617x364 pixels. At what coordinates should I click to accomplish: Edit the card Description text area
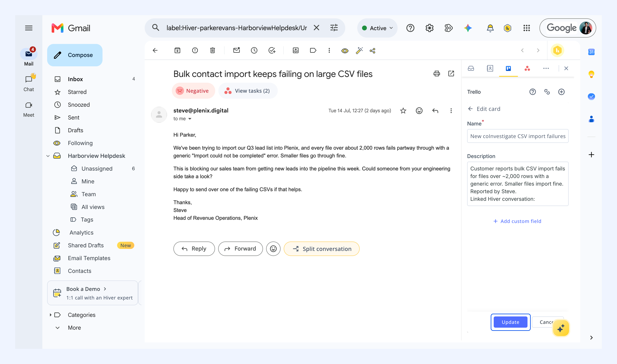[x=518, y=184]
